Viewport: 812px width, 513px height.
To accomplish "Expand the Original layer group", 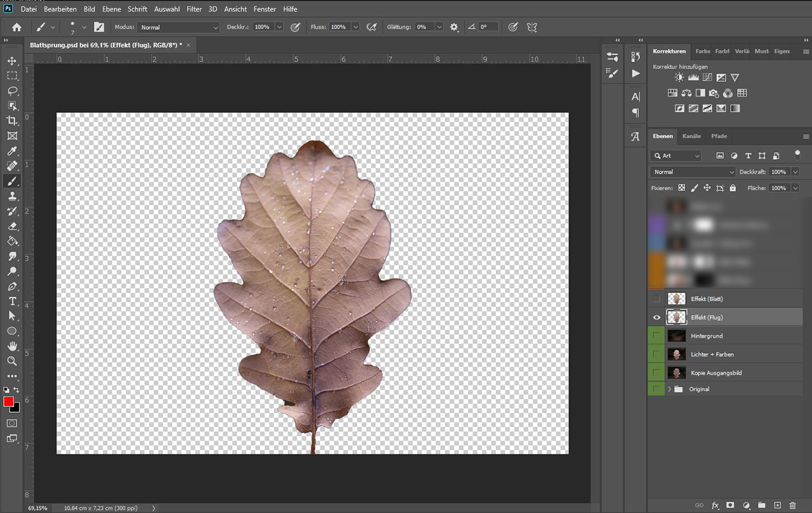I will point(669,389).
